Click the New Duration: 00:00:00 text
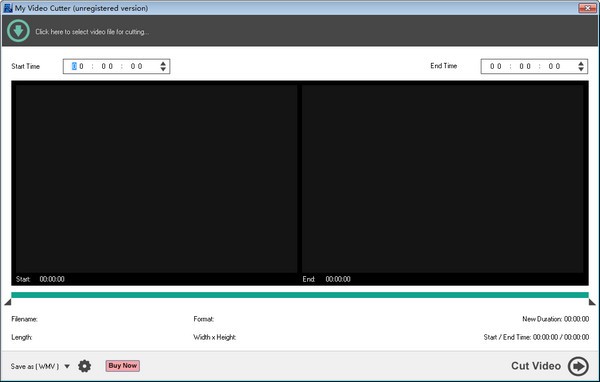 pos(556,319)
